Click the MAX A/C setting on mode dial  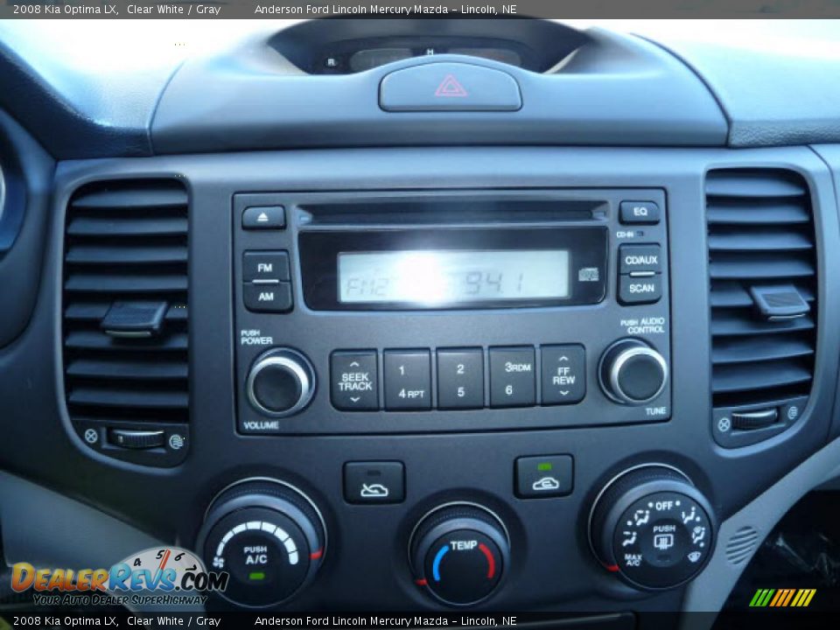click(x=633, y=560)
